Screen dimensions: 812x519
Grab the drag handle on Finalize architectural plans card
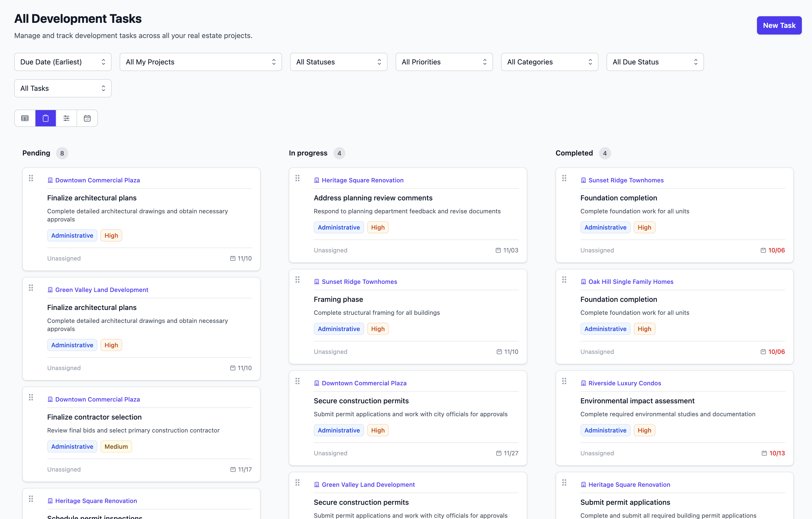[31, 178]
